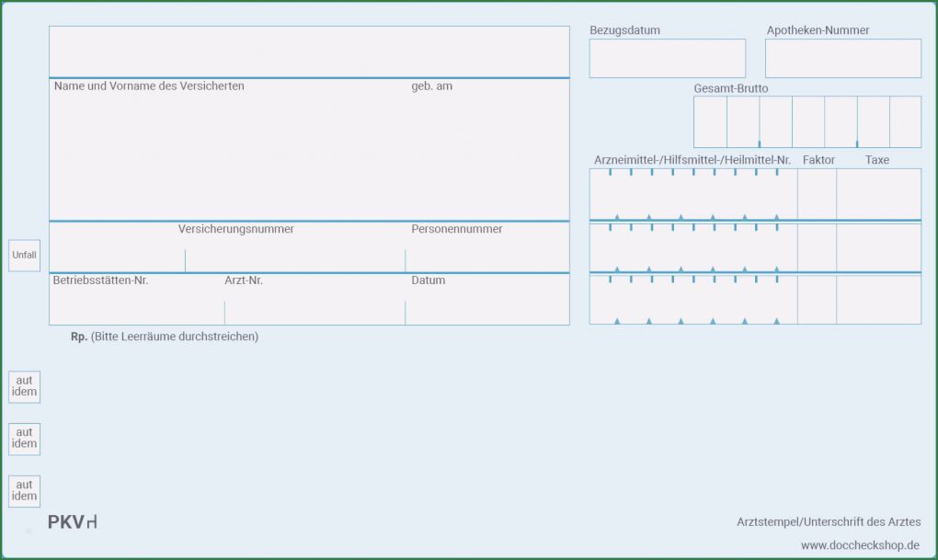The width and height of the screenshot is (938, 560).
Task: Click the last Gesamt-Brutto digit box
Action: click(905, 121)
